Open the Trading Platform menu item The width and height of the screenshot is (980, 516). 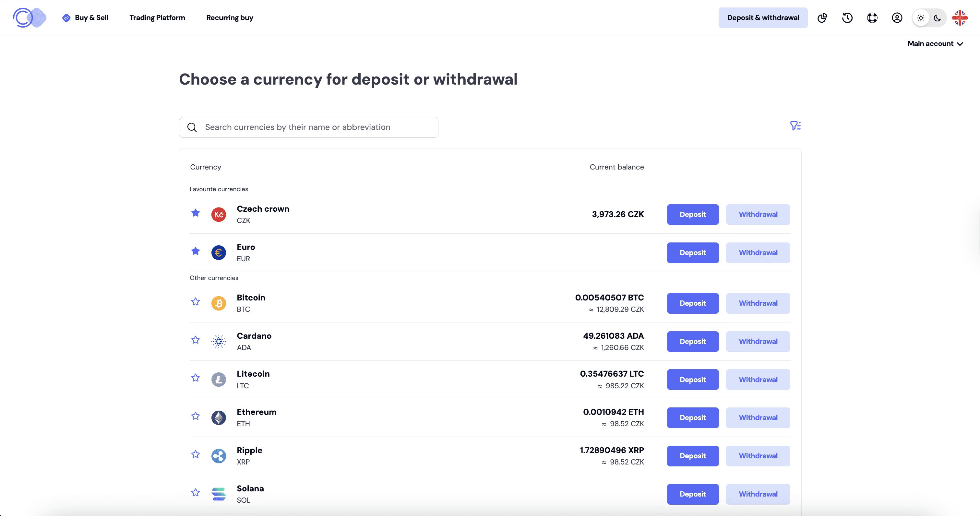(157, 18)
